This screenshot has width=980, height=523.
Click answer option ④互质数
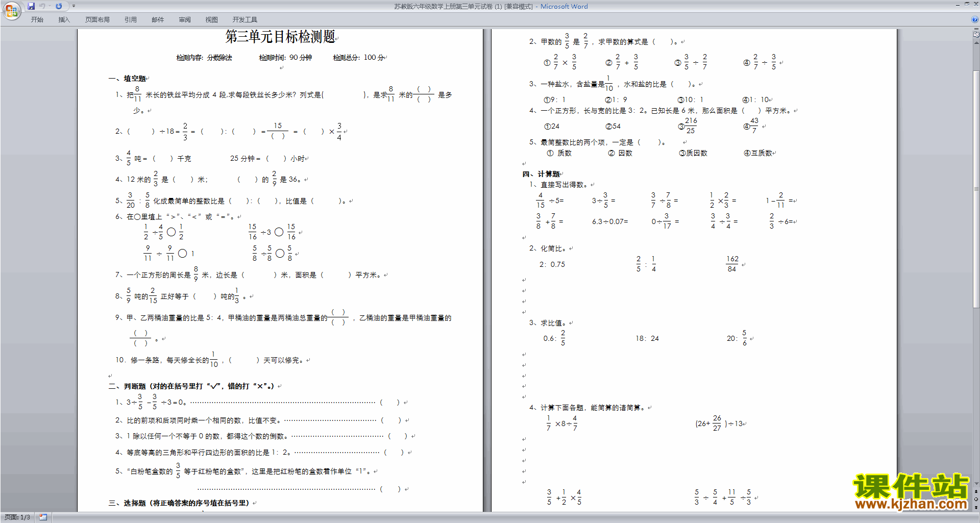(758, 153)
